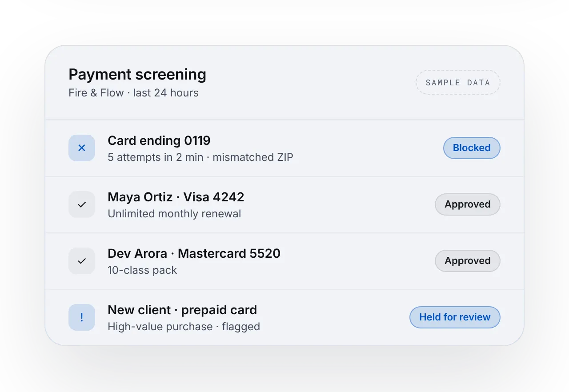Click the '10-class pack' description

click(x=142, y=270)
